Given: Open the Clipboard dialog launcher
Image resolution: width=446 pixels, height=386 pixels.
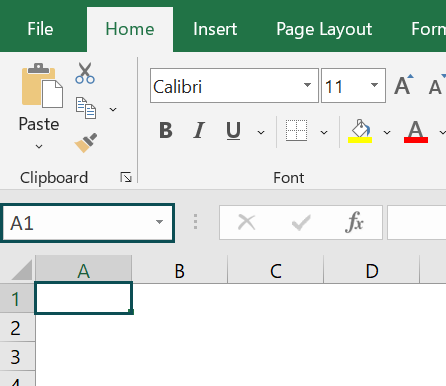Looking at the screenshot, I should pyautogui.click(x=126, y=177).
